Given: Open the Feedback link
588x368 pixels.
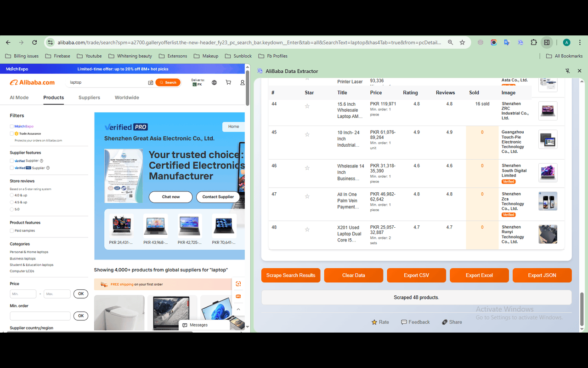Looking at the screenshot, I should pos(415,322).
